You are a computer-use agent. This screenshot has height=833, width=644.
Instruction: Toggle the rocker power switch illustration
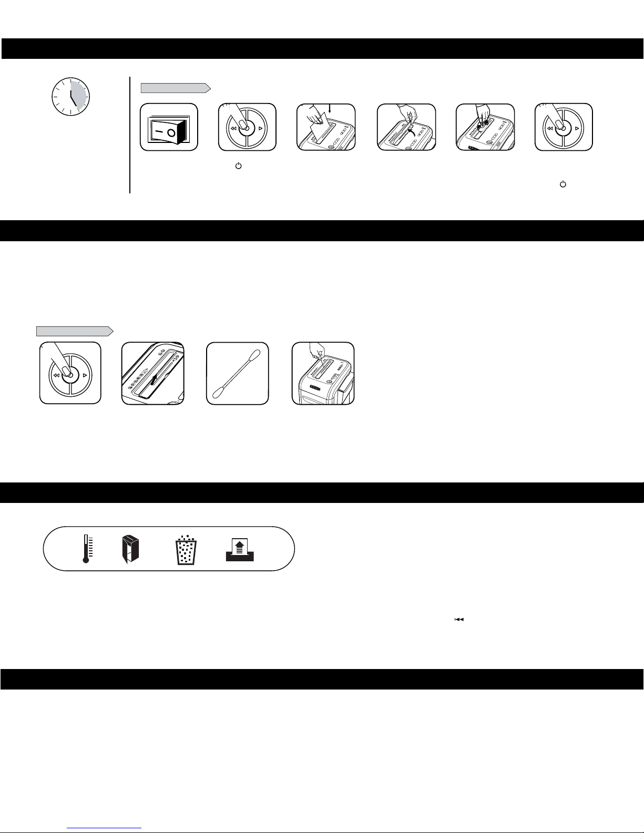pyautogui.click(x=169, y=127)
